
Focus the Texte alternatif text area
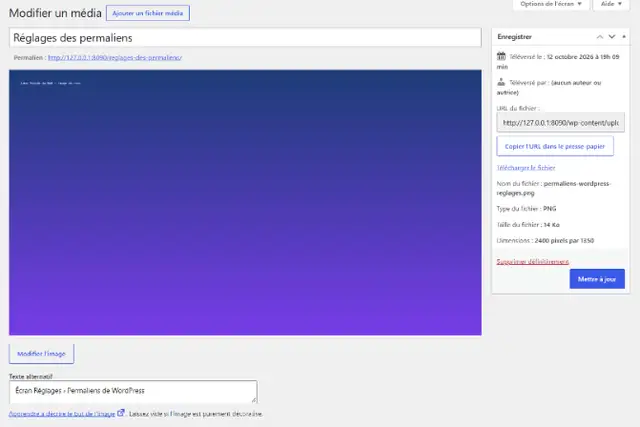tap(133, 391)
